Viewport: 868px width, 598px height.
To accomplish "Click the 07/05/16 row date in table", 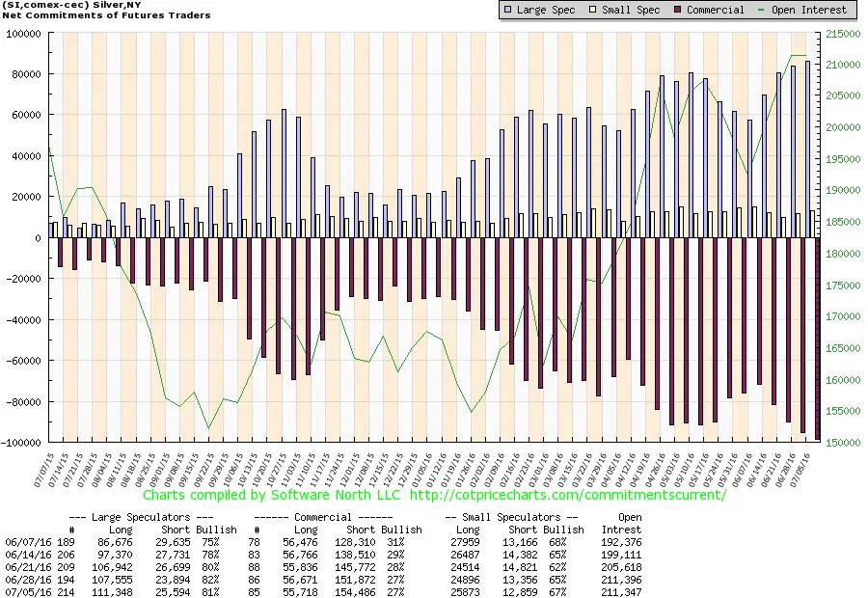I will click(x=28, y=592).
